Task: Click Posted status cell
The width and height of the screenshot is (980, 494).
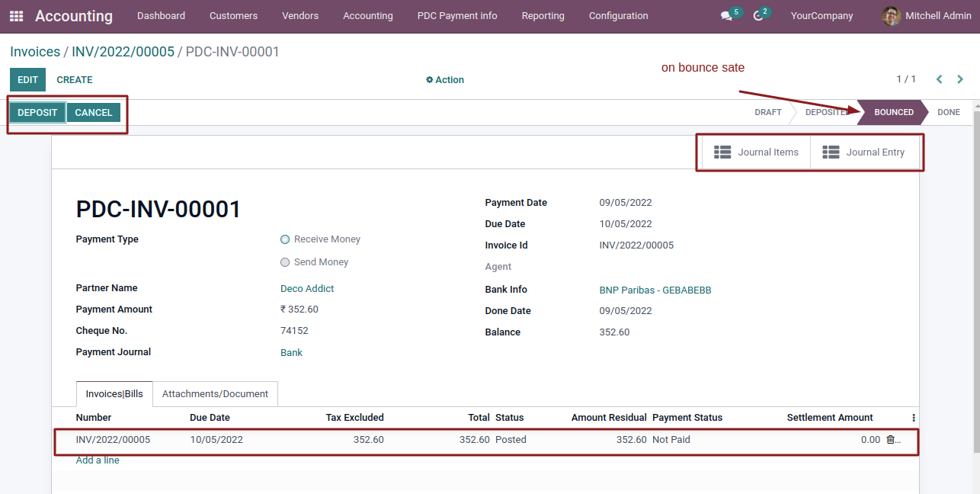Action: click(511, 440)
